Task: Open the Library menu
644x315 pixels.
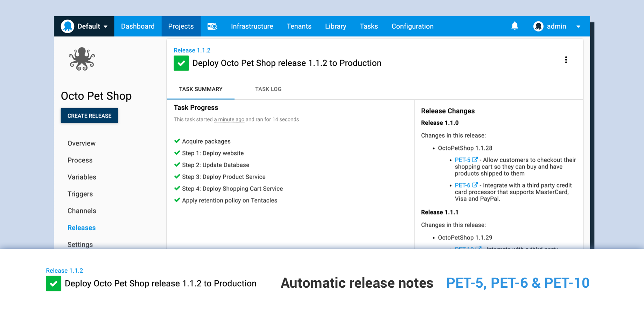Action: (336, 26)
